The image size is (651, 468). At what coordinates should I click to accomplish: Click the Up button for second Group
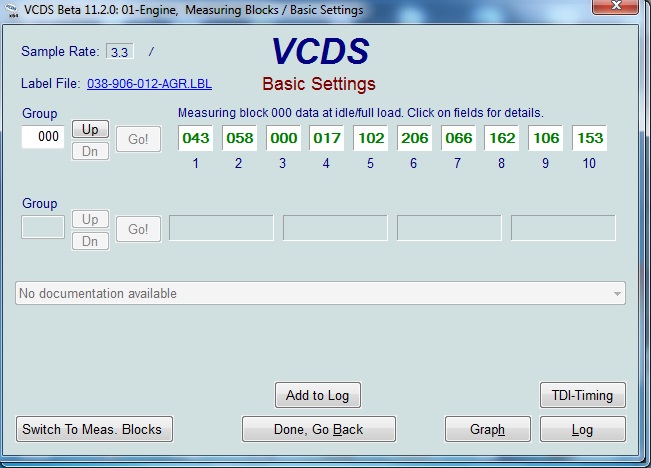click(x=91, y=219)
